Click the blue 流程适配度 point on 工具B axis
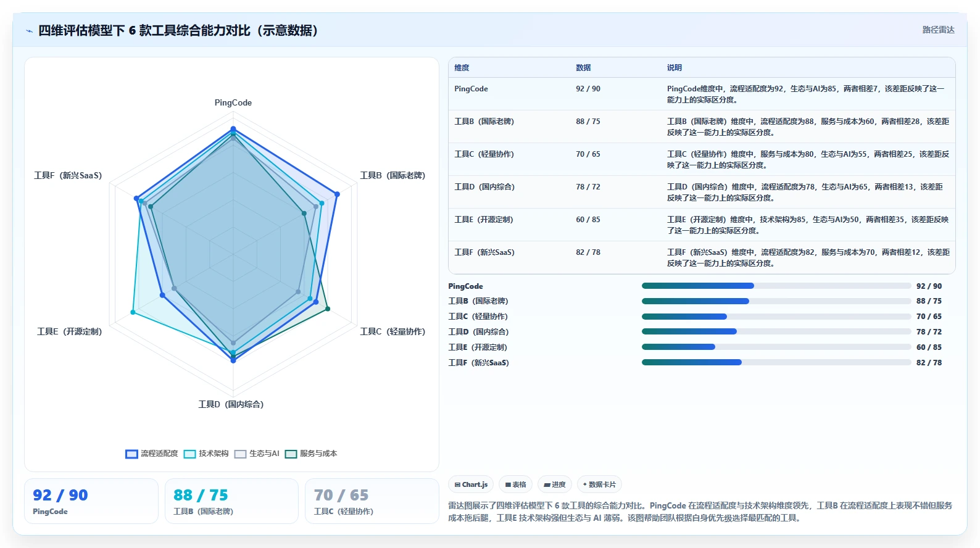The width and height of the screenshot is (980, 548). [x=337, y=194]
